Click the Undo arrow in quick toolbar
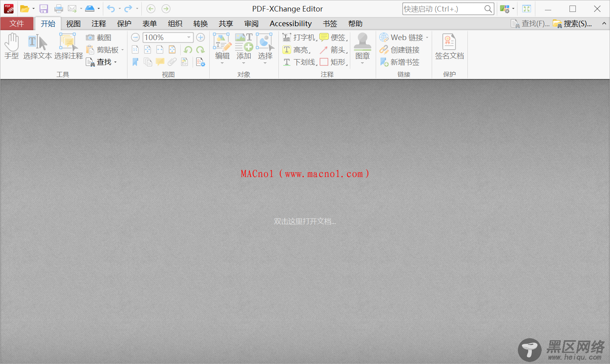This screenshot has height=364, width=610. coord(111,9)
